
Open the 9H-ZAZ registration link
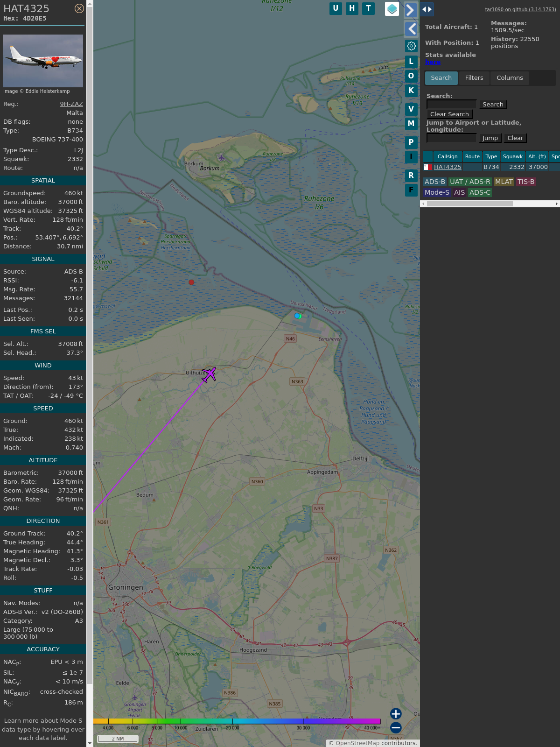(x=71, y=104)
